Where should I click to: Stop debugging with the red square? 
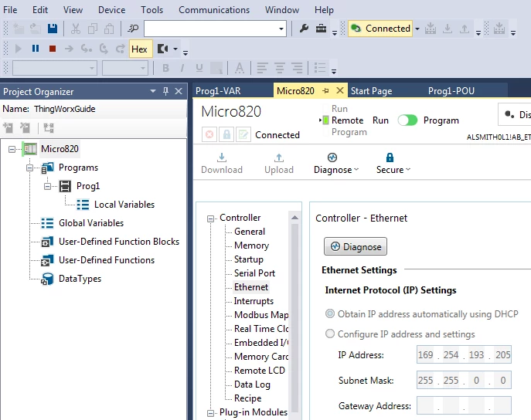52,49
